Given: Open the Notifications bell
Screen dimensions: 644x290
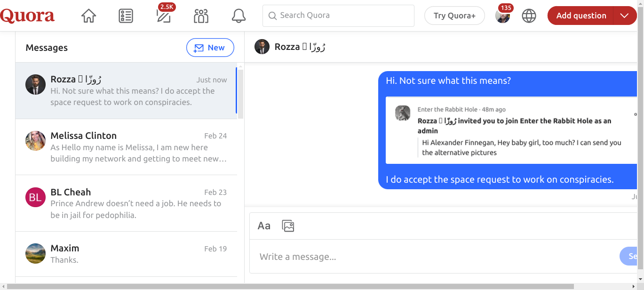Looking at the screenshot, I should [239, 16].
